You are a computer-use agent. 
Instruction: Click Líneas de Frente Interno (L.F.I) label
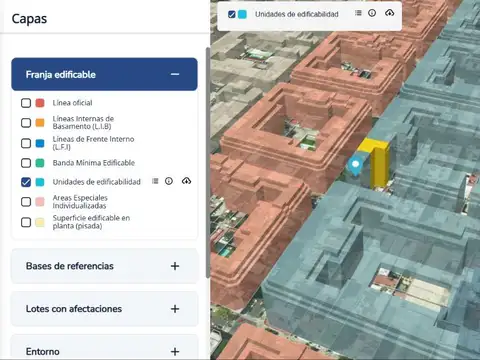pyautogui.click(x=93, y=143)
